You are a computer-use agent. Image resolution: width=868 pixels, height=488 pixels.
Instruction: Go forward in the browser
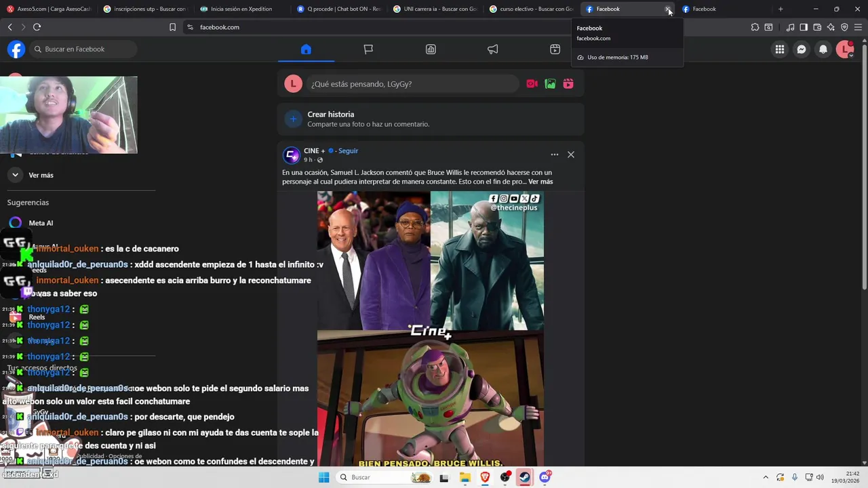tap(23, 27)
